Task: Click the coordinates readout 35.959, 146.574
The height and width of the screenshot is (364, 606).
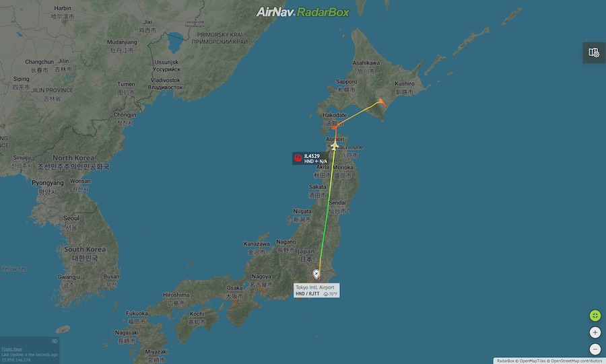Action: pos(16,360)
